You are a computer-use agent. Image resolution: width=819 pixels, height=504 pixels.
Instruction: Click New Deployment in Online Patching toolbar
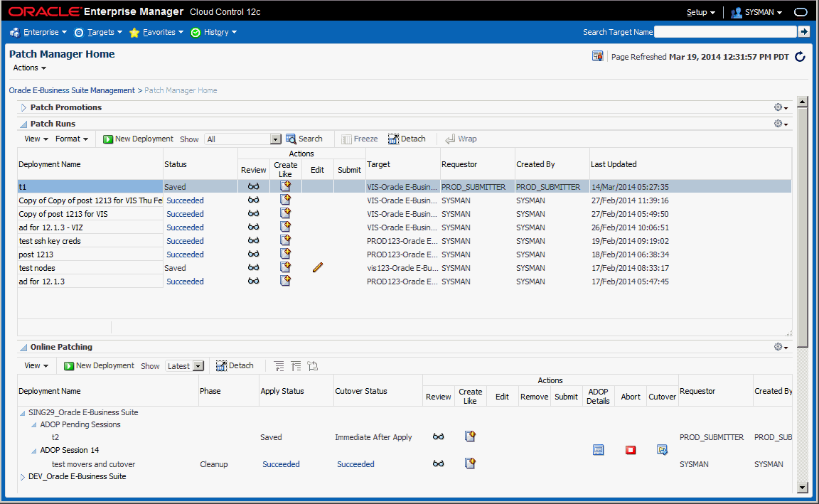pos(100,365)
